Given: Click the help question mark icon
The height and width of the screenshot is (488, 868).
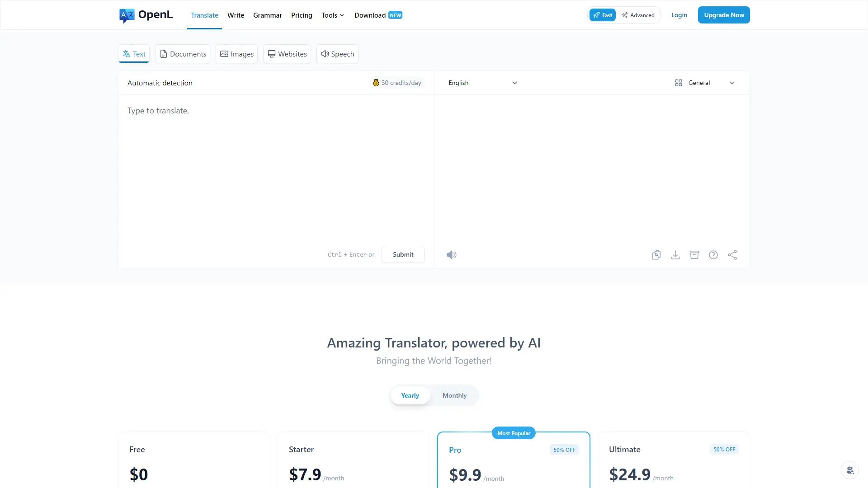Looking at the screenshot, I should pyautogui.click(x=713, y=255).
